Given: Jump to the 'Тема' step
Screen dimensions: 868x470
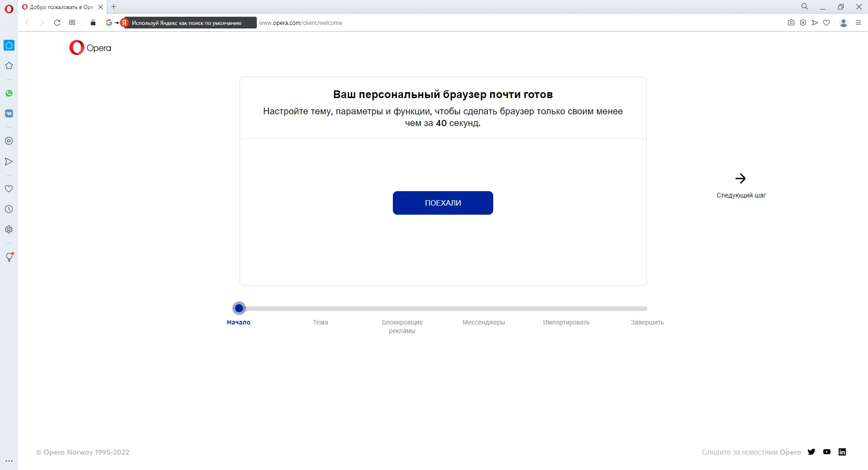Looking at the screenshot, I should (x=321, y=322).
